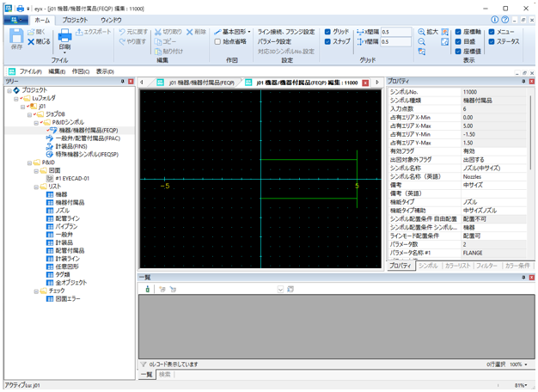
Task: Click the quick-access printer icon in title bar
Action: click(x=21, y=9)
